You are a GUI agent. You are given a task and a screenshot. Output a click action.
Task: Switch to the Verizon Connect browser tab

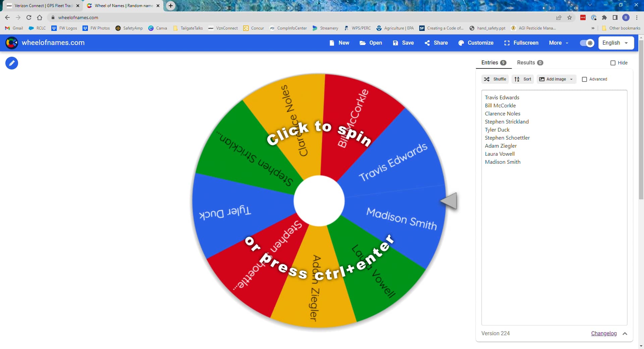click(40, 6)
